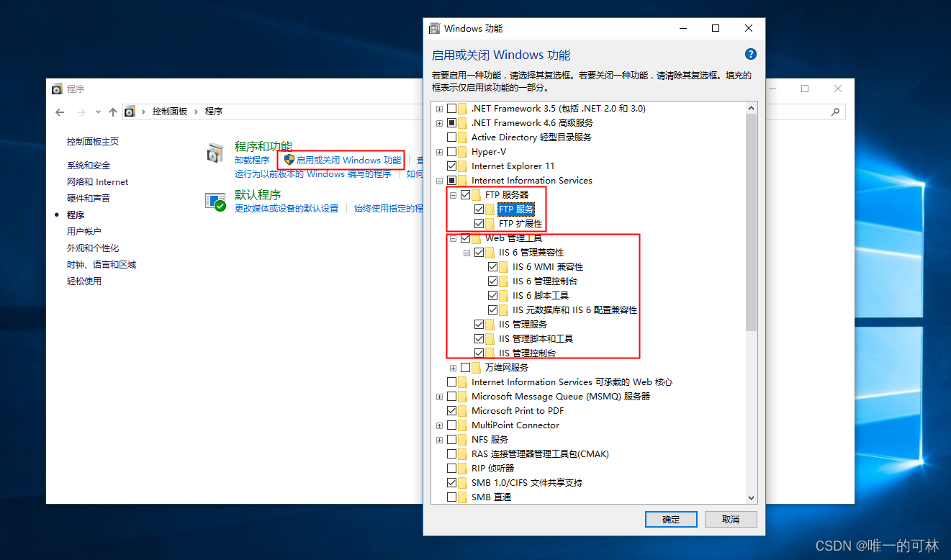Click the FTP 服务 folder icon
The image size is (951, 560).
click(x=490, y=209)
